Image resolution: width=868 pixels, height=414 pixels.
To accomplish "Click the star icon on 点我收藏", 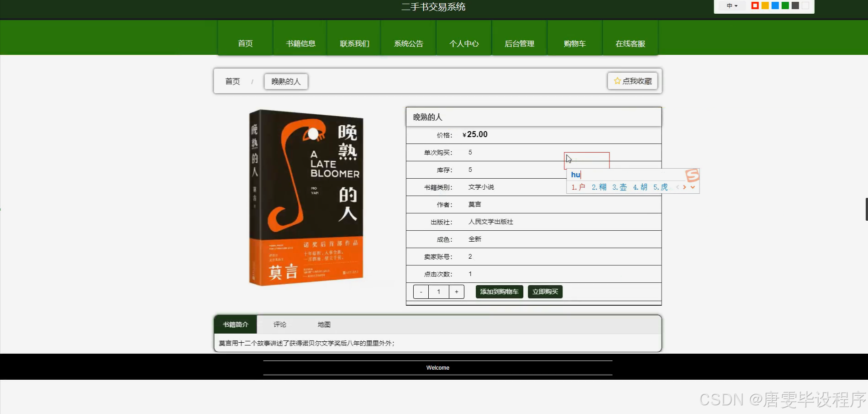I will 617,81.
